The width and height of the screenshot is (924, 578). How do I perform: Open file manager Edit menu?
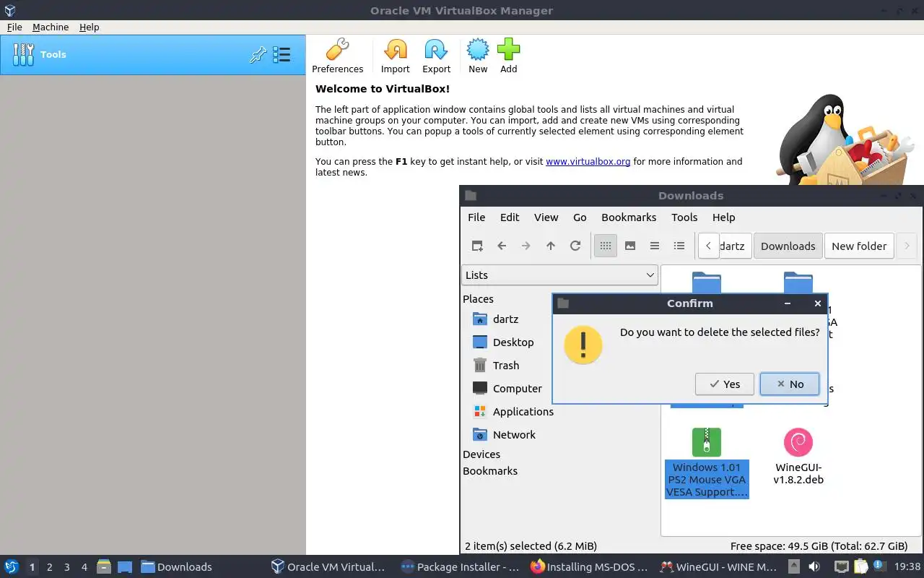click(x=510, y=217)
